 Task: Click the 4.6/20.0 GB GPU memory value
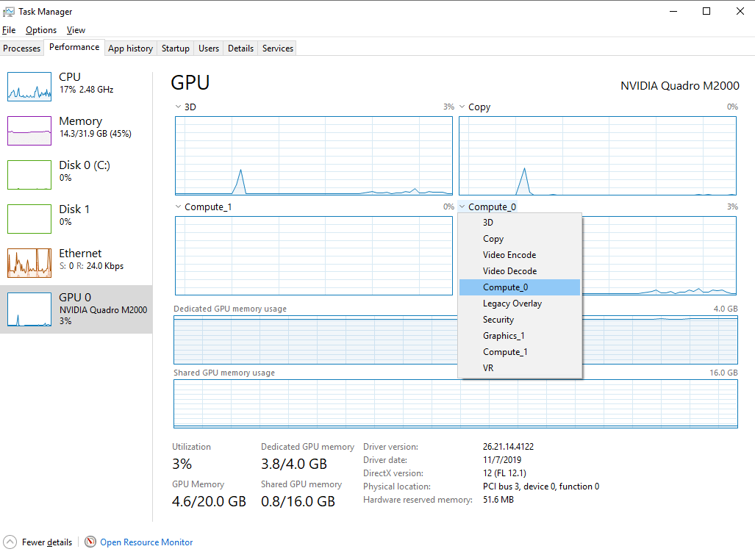209,502
